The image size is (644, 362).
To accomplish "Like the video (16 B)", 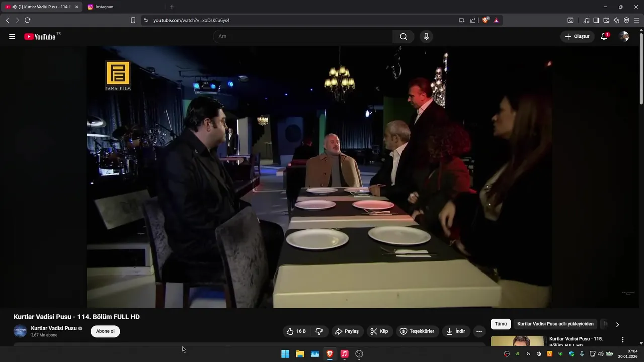I will 296,331.
